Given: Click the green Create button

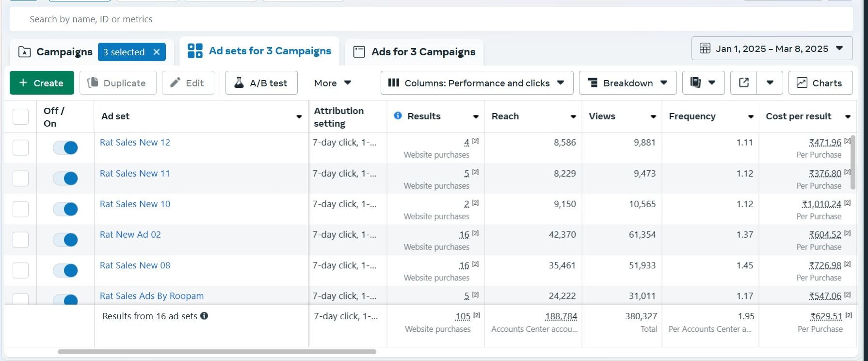Looking at the screenshot, I should coord(42,83).
